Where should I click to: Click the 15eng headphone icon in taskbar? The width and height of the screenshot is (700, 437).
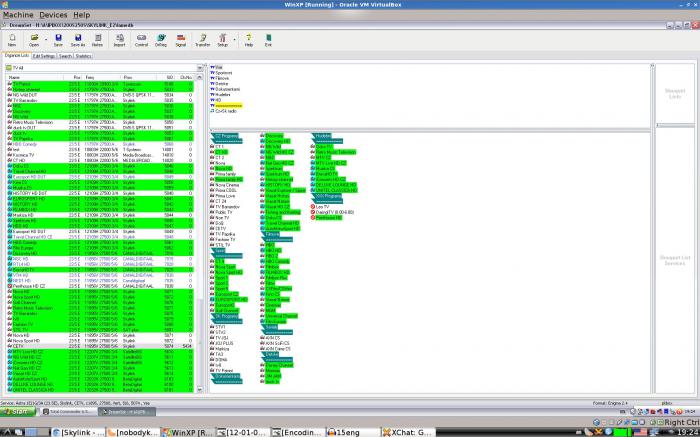[x=331, y=432]
